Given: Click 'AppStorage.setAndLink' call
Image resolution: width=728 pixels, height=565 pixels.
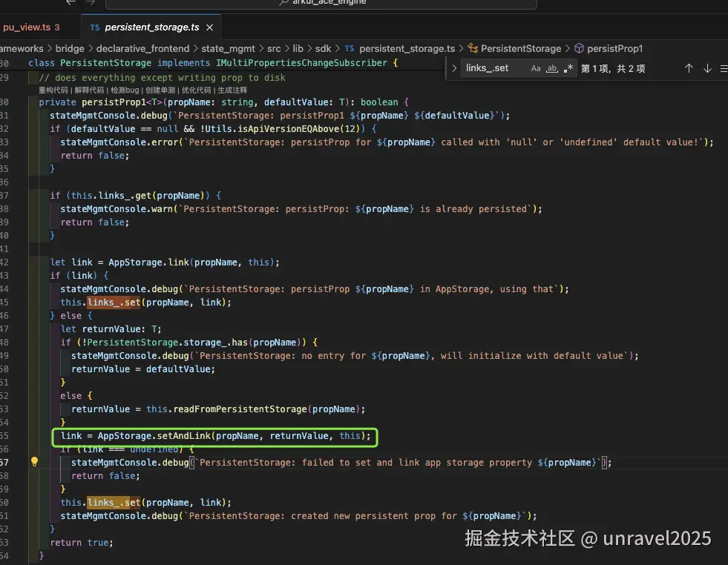Looking at the screenshot, I should [x=154, y=435].
